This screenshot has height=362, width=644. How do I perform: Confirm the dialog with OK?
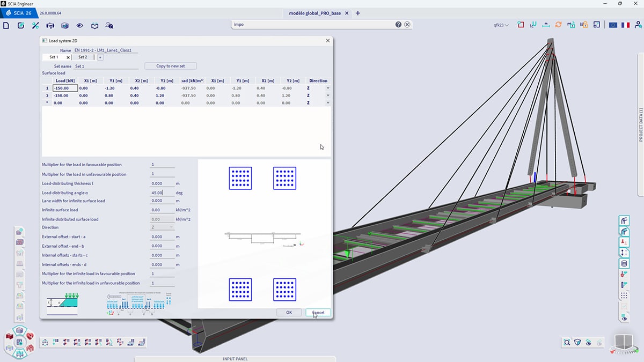[289, 312]
